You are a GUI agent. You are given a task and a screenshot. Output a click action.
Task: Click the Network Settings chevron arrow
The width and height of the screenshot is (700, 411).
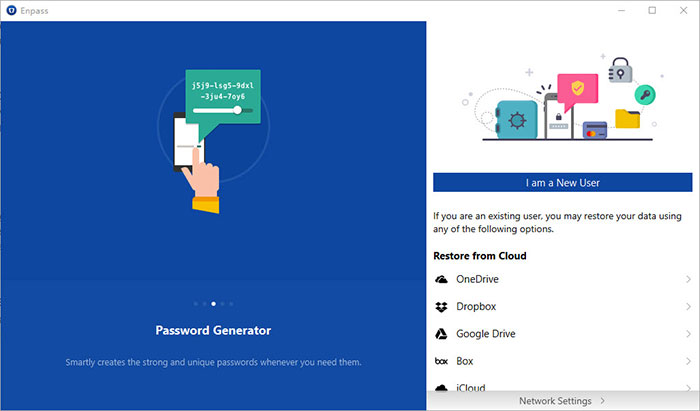[x=603, y=401]
